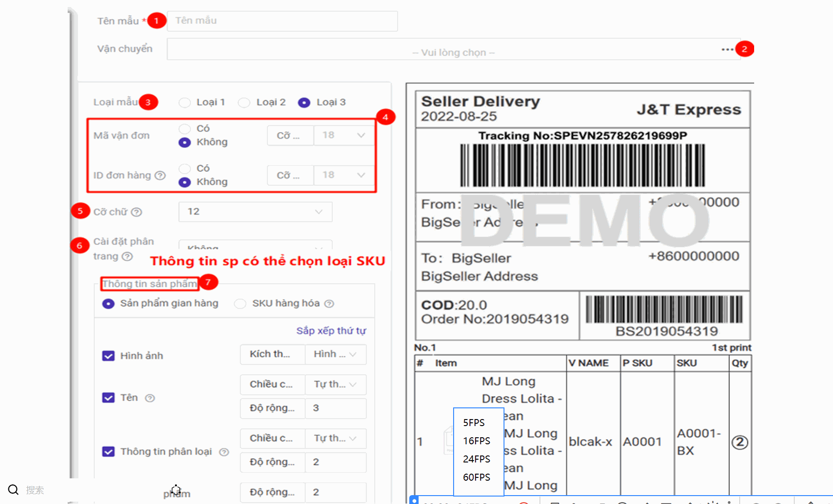Click help icon beside Cỡ chữ label
Image resolution: width=833 pixels, height=504 pixels.
coord(136,212)
